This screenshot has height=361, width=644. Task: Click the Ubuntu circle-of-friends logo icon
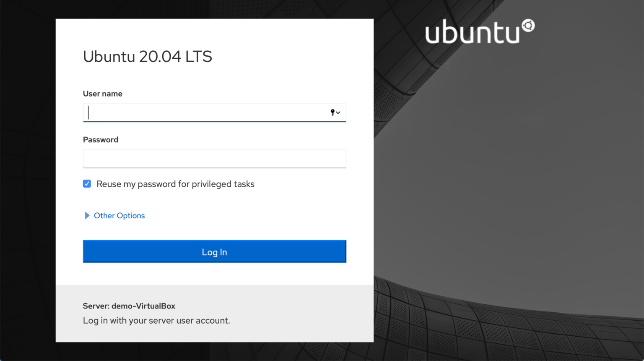(x=529, y=27)
